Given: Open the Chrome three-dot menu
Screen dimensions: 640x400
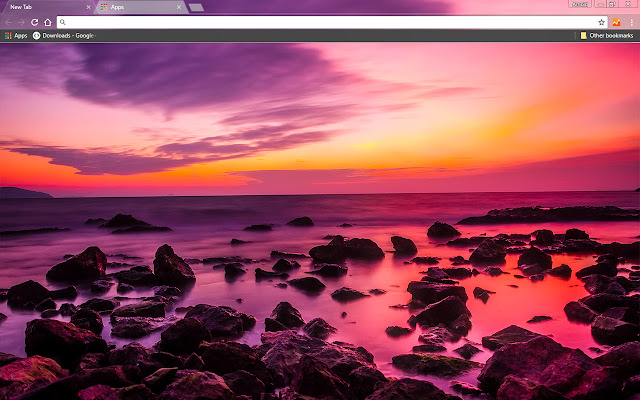Looking at the screenshot, I should click(x=631, y=21).
